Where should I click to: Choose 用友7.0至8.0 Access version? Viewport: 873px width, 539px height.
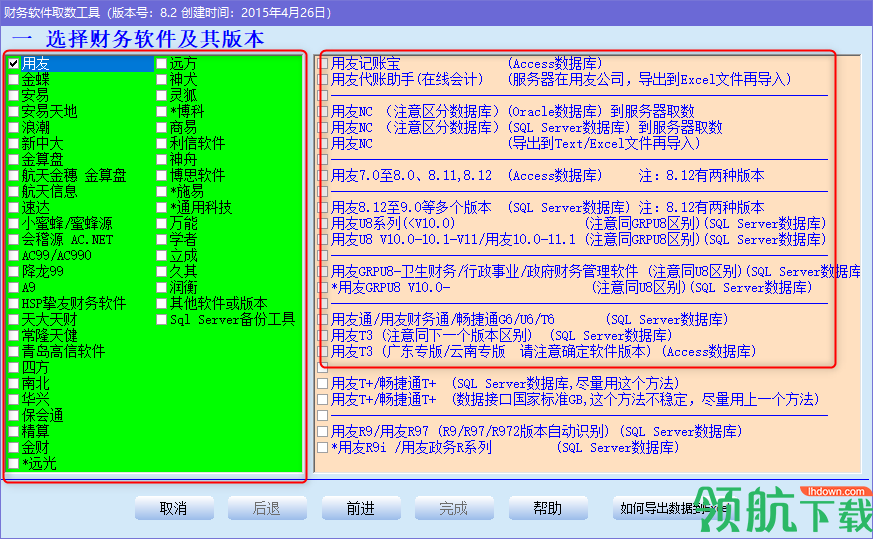pyautogui.click(x=322, y=175)
